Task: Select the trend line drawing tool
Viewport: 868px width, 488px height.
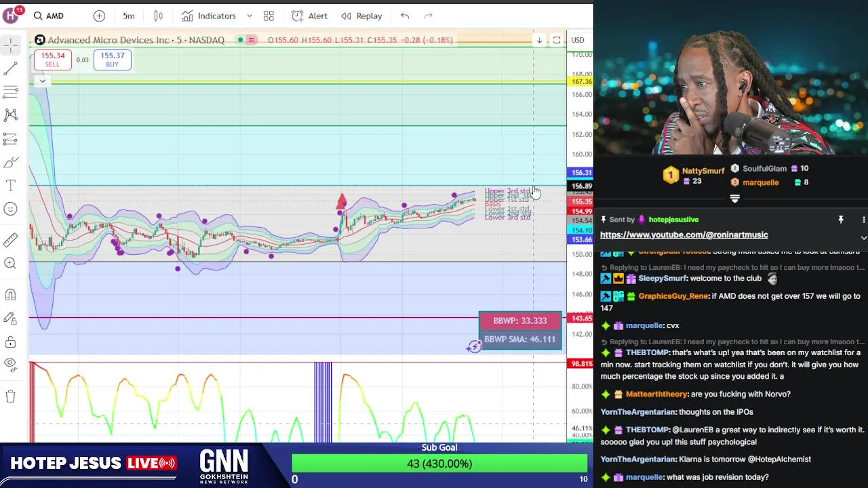Action: click(10, 68)
